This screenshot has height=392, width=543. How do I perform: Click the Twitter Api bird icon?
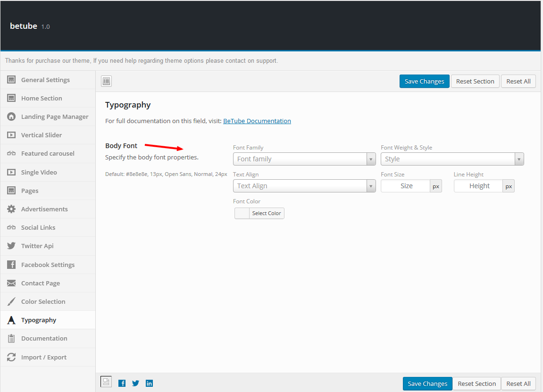tap(11, 246)
